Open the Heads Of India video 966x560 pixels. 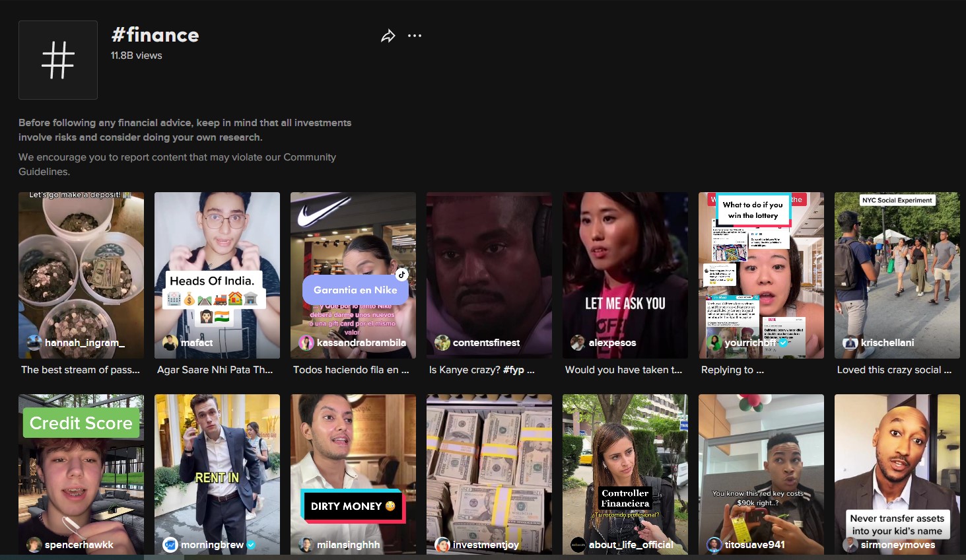pyautogui.click(x=217, y=275)
